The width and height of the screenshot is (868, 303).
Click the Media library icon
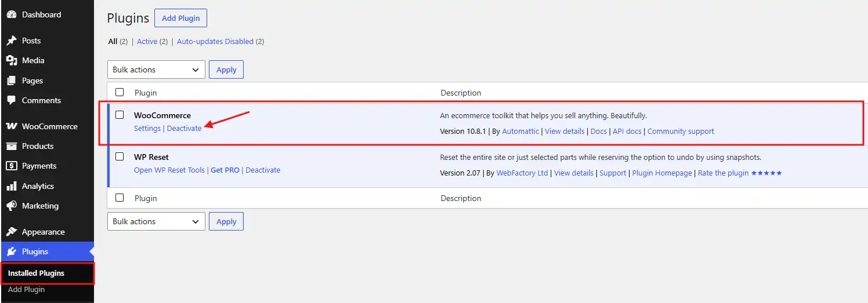[11, 60]
